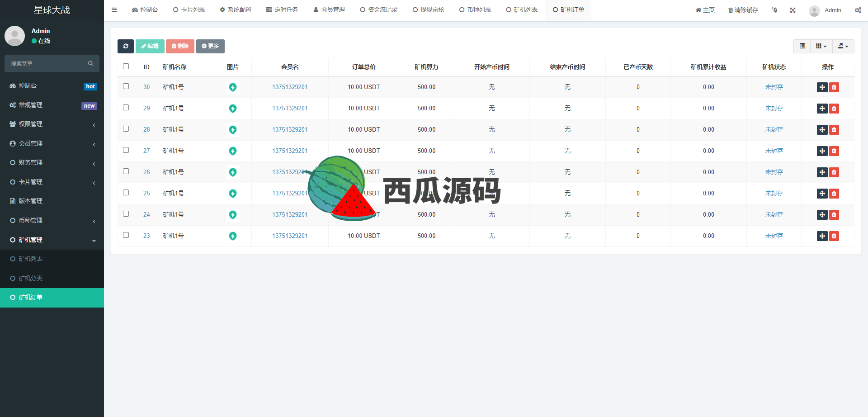Click 未封存 status link in row 28
Screen dimensions: 868x417
[x=774, y=130]
